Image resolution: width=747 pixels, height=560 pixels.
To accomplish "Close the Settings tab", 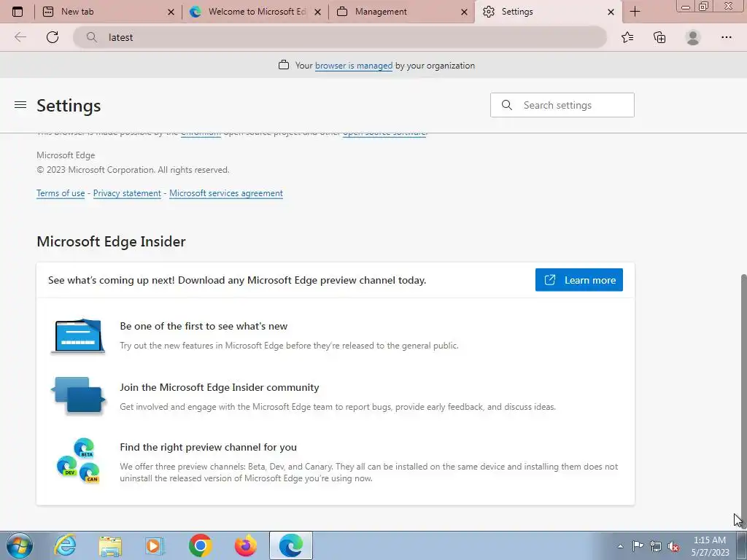I will point(611,12).
